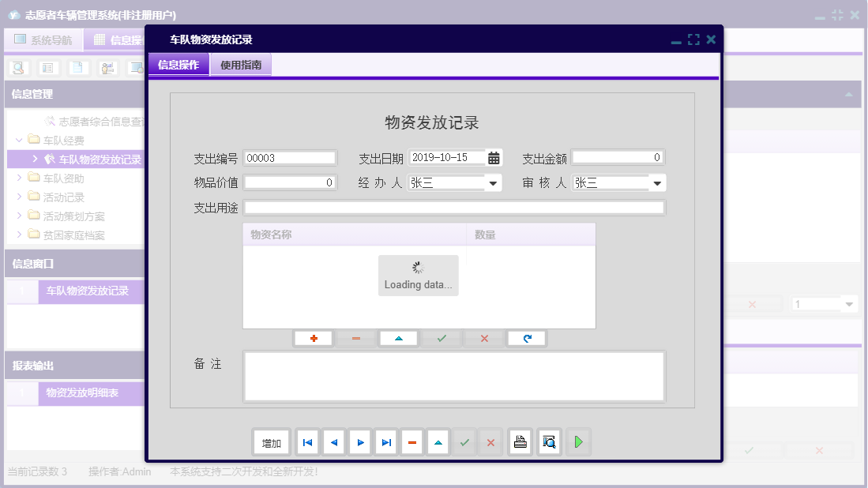
Task: Run the record action with the green arrow
Action: (578, 442)
